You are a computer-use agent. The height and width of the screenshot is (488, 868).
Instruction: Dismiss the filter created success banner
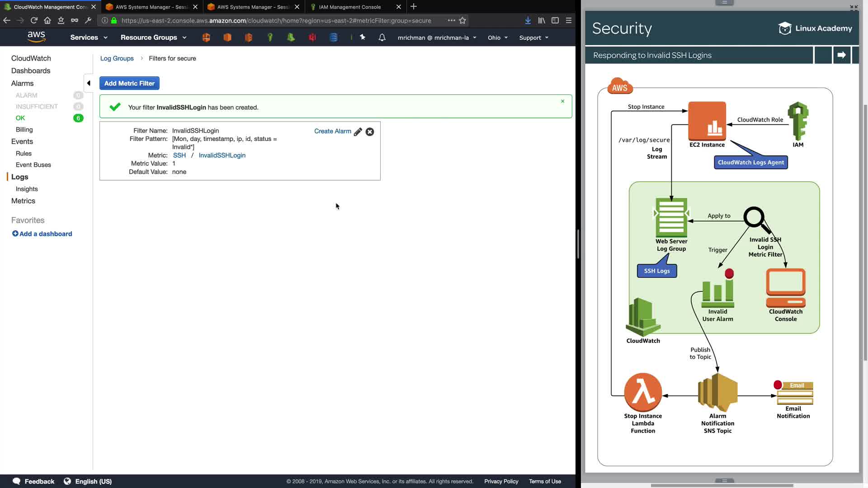tap(563, 101)
